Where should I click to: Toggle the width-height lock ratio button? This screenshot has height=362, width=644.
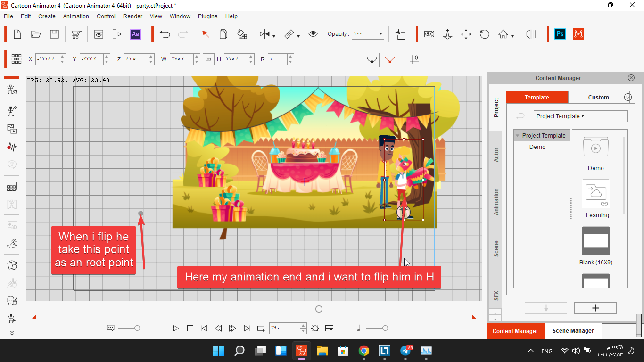point(208,59)
